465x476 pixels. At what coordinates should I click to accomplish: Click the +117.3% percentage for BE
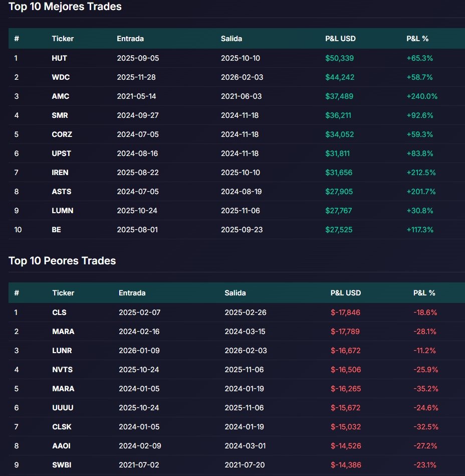pyautogui.click(x=420, y=230)
